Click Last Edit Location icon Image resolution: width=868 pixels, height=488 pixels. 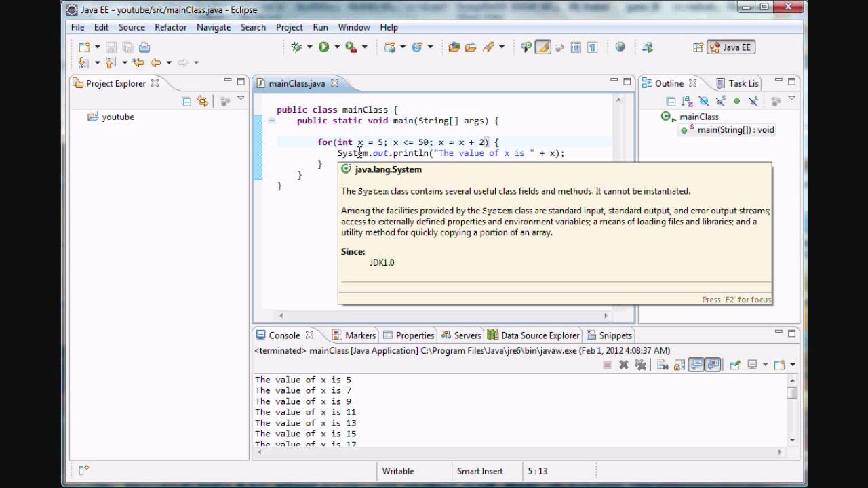139,62
